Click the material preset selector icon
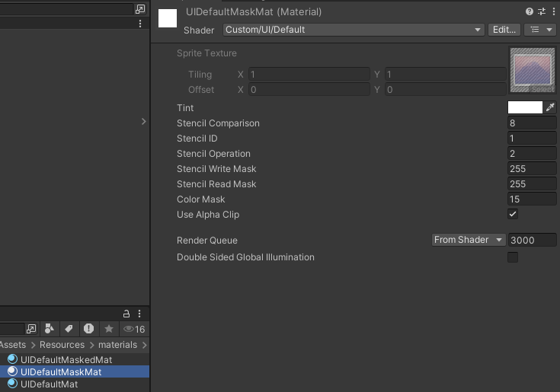The width and height of the screenshot is (560, 392). coord(542,11)
